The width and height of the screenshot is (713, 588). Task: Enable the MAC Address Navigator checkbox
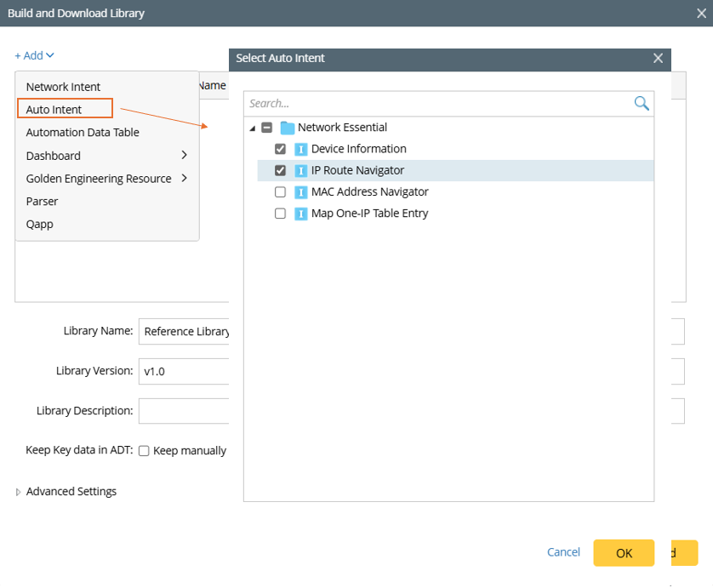coord(280,192)
